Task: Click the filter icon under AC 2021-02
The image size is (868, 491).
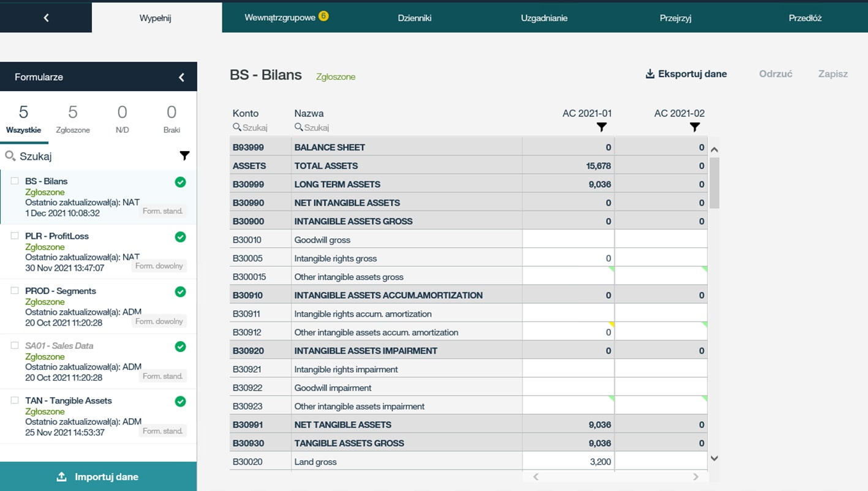Action: pyautogui.click(x=694, y=127)
